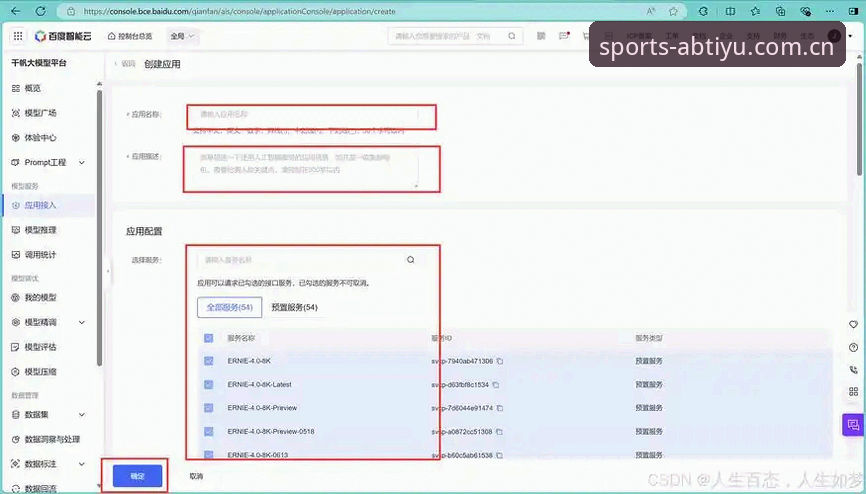Open 模型广场 in the sidebar
This screenshot has width=866, height=494.
coord(40,113)
